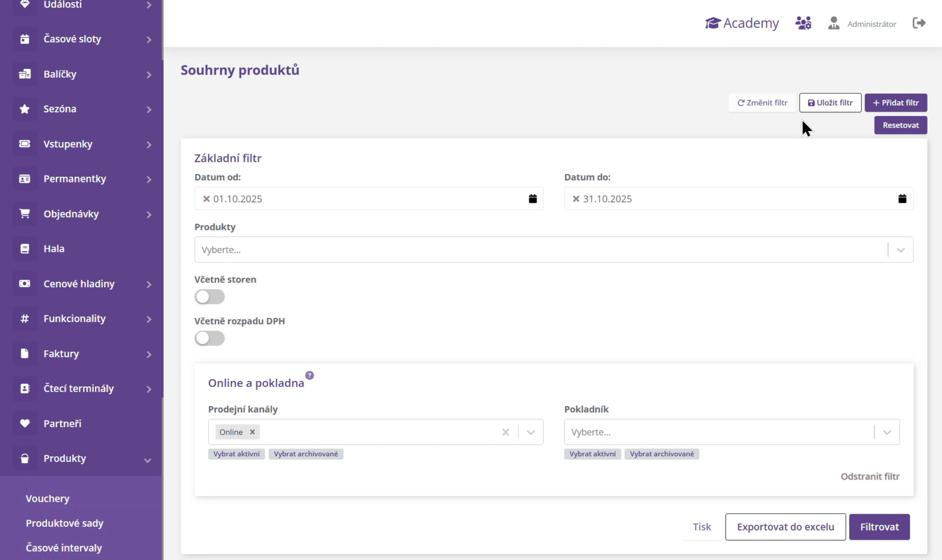This screenshot has height=560, width=942.
Task: Open the Prodejní kanály dropdown arrow
Action: pyautogui.click(x=530, y=432)
